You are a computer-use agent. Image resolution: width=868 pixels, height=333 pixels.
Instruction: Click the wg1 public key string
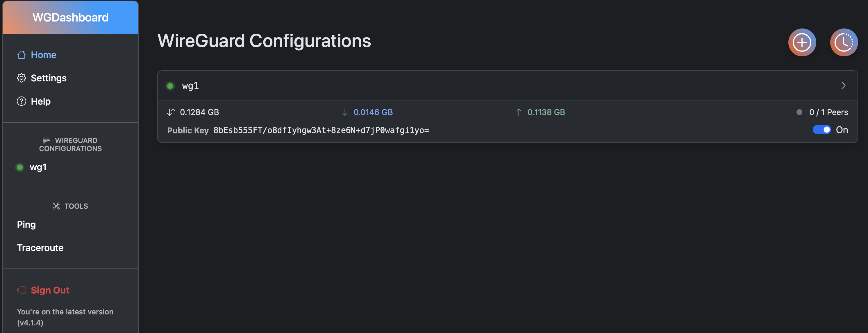[x=321, y=130]
